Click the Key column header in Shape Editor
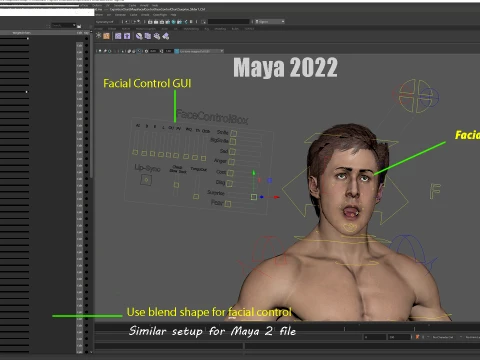 point(86,33)
